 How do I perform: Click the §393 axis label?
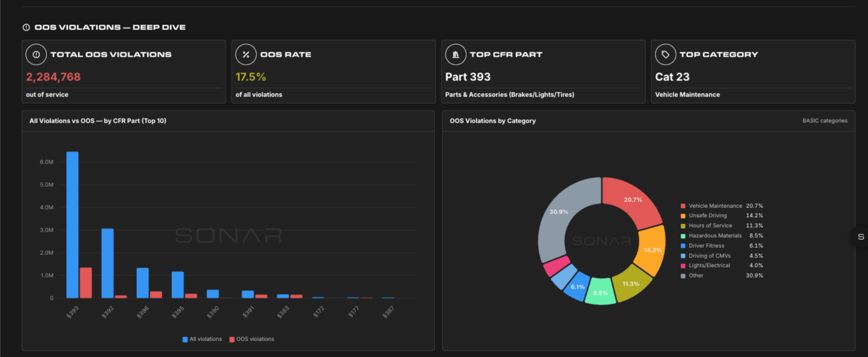pyautogui.click(x=71, y=312)
